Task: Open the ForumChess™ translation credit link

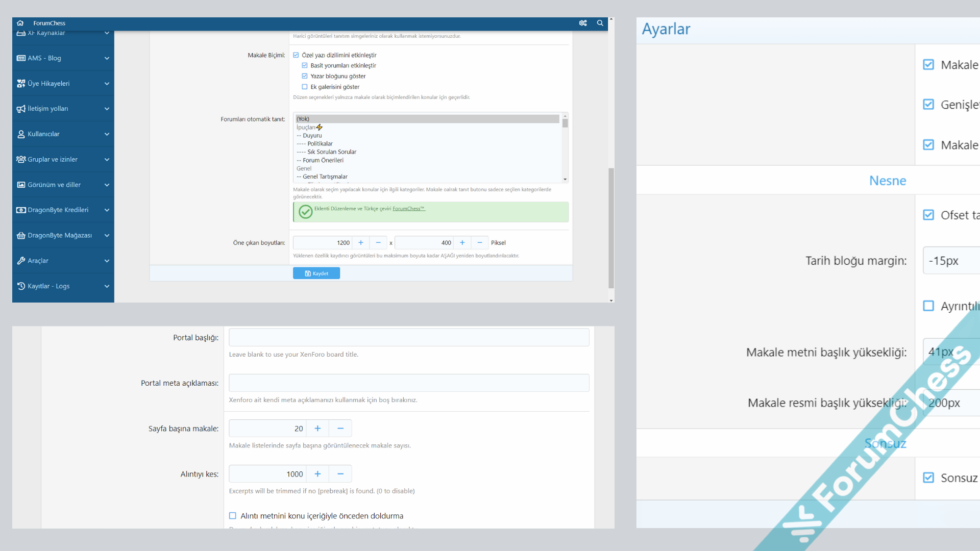Action: click(408, 209)
